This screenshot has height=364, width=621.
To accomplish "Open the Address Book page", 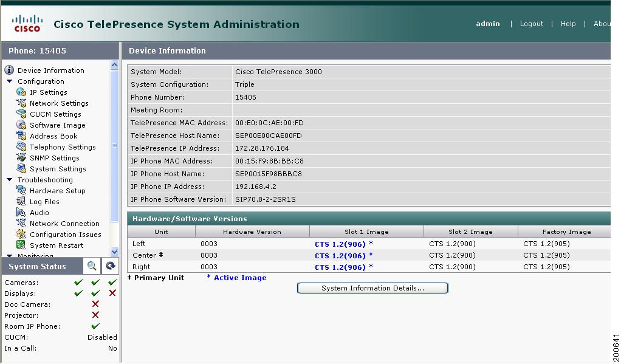I will 54,136.
